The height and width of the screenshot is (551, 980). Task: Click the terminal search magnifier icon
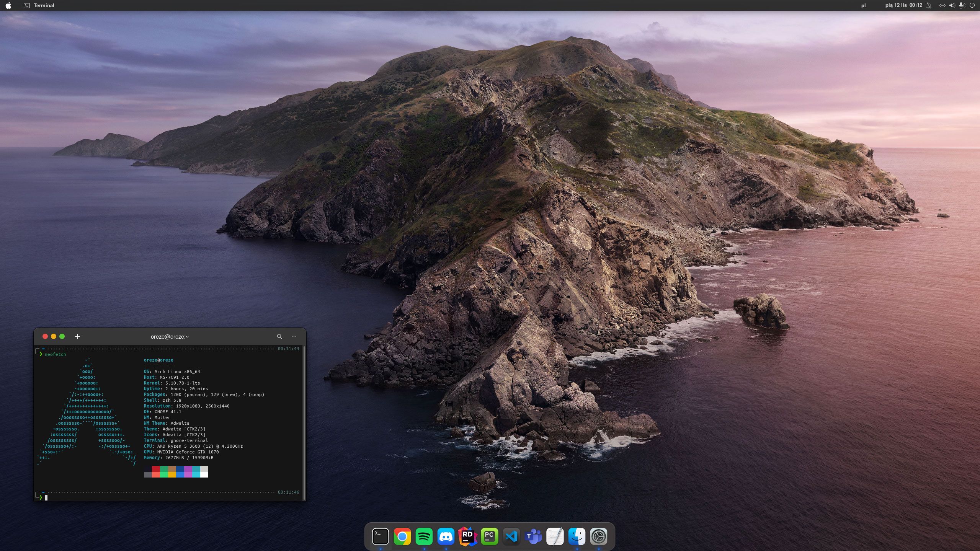[279, 336]
